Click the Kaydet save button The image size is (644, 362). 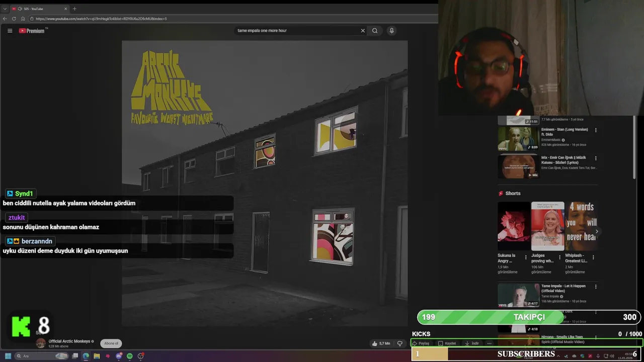click(x=447, y=343)
